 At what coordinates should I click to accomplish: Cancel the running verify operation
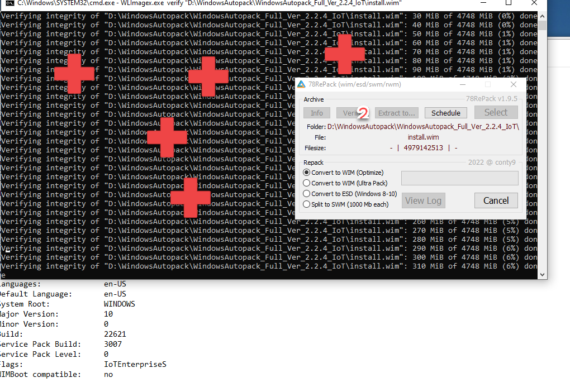[x=496, y=200]
